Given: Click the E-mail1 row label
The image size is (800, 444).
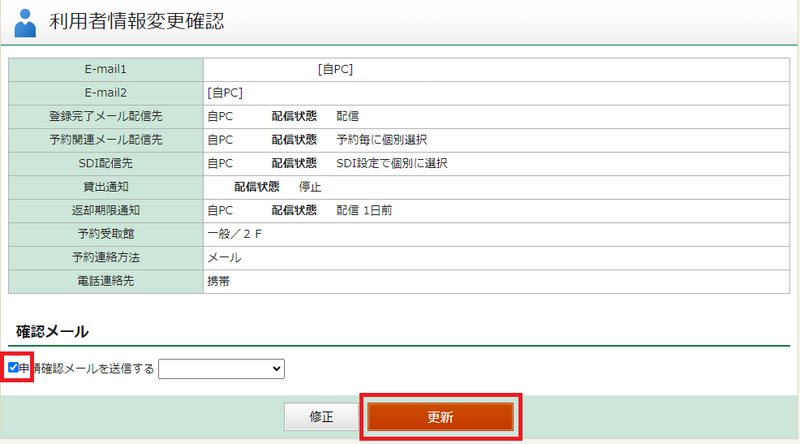Looking at the screenshot, I should pos(106,69).
